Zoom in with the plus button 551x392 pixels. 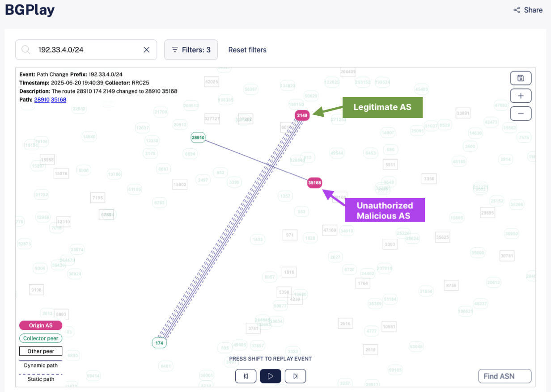click(521, 96)
